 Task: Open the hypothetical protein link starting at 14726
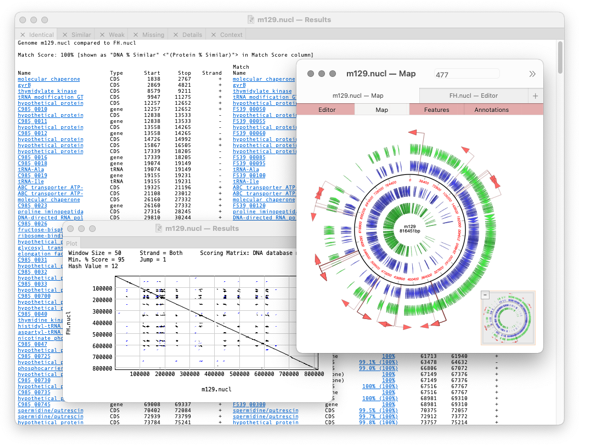pos(50,139)
